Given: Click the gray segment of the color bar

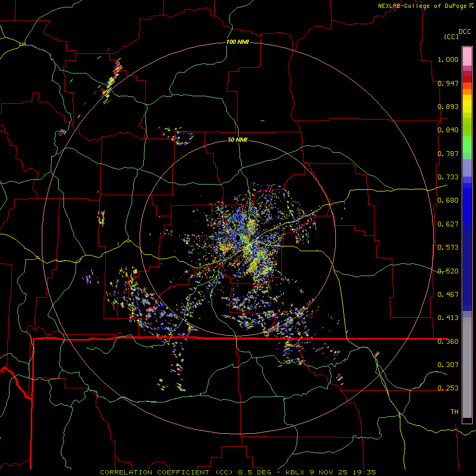Looking at the screenshot, I should click(467, 368).
